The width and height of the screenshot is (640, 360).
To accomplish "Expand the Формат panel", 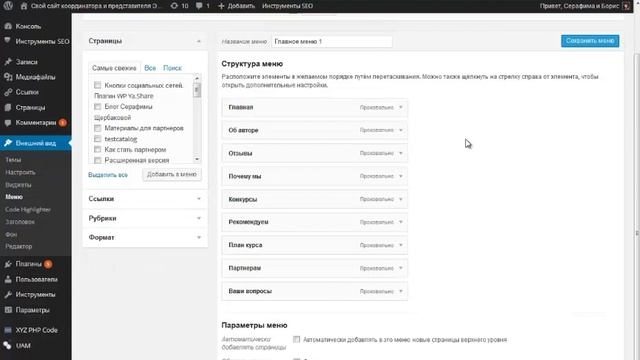I will coord(199,237).
